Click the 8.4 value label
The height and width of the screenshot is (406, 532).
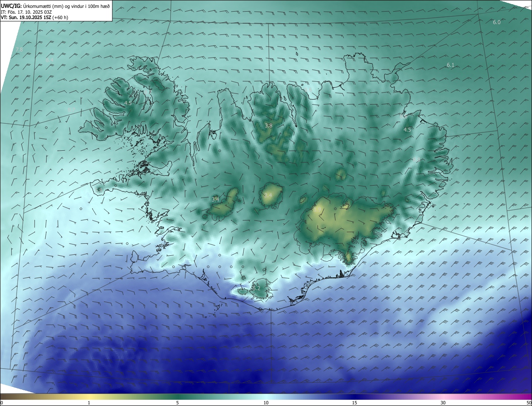pos(49,60)
